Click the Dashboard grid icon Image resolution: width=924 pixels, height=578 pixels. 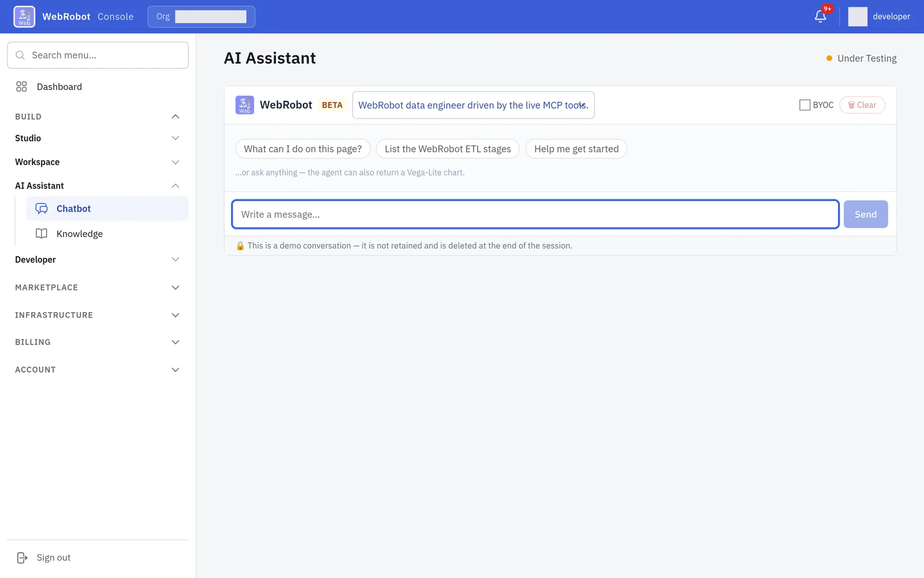[21, 87]
